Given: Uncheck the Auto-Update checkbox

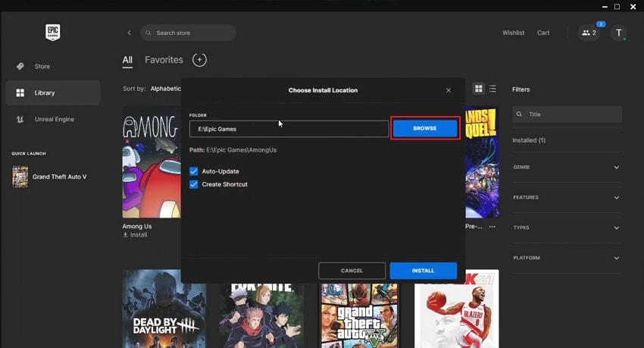Looking at the screenshot, I should [x=194, y=171].
